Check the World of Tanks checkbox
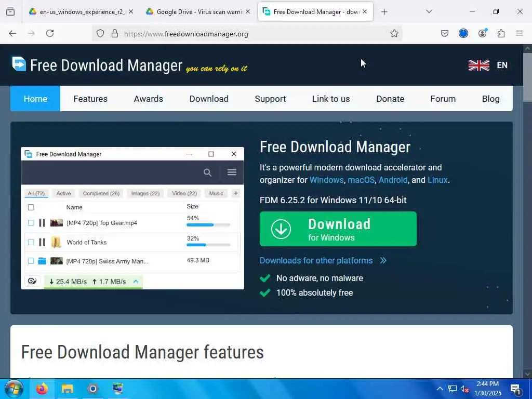 point(31,242)
